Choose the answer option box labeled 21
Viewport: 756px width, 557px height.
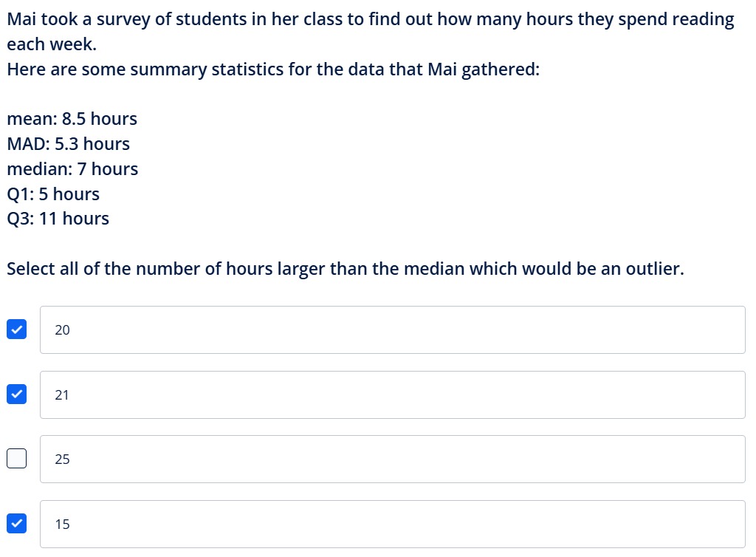(393, 395)
